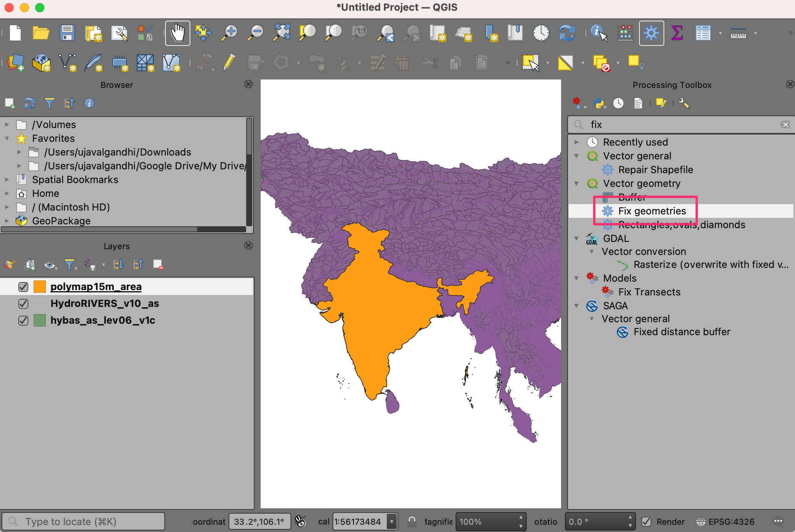Click the Zoom In magnifier icon
Screen dimensions: 795x532
[x=229, y=33]
